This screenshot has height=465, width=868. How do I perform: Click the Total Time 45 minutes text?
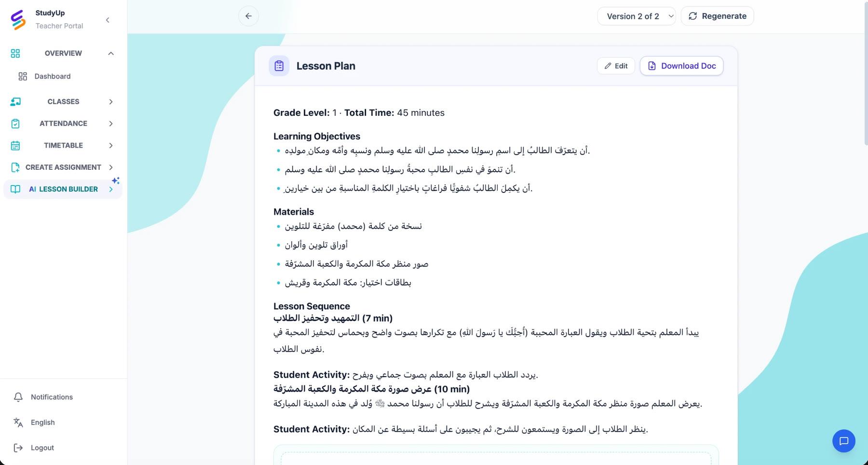click(394, 113)
